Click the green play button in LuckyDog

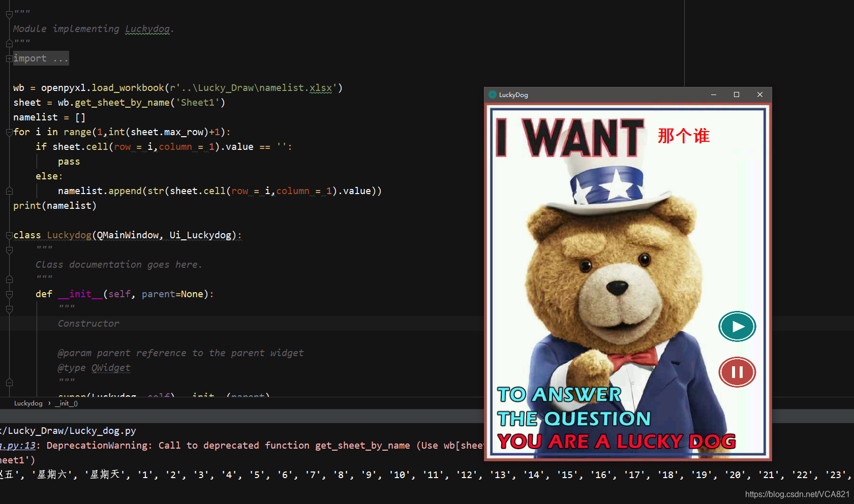737,326
